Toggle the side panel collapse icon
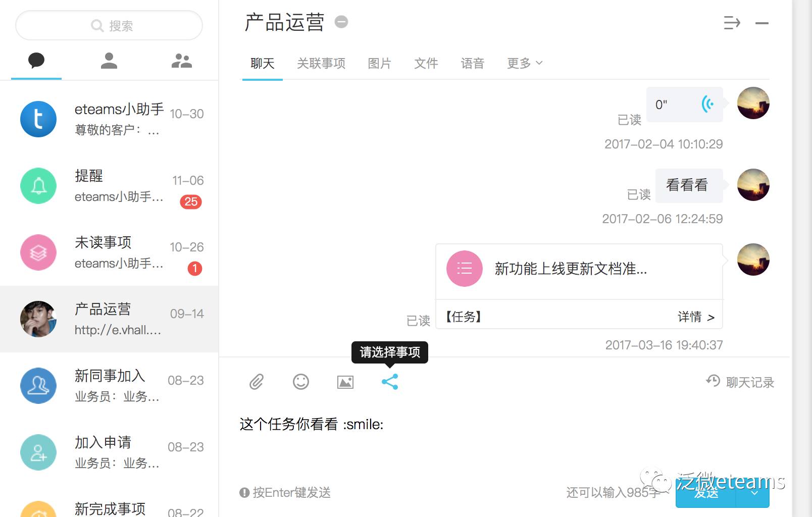Viewport: 812px width, 517px height. click(x=732, y=23)
